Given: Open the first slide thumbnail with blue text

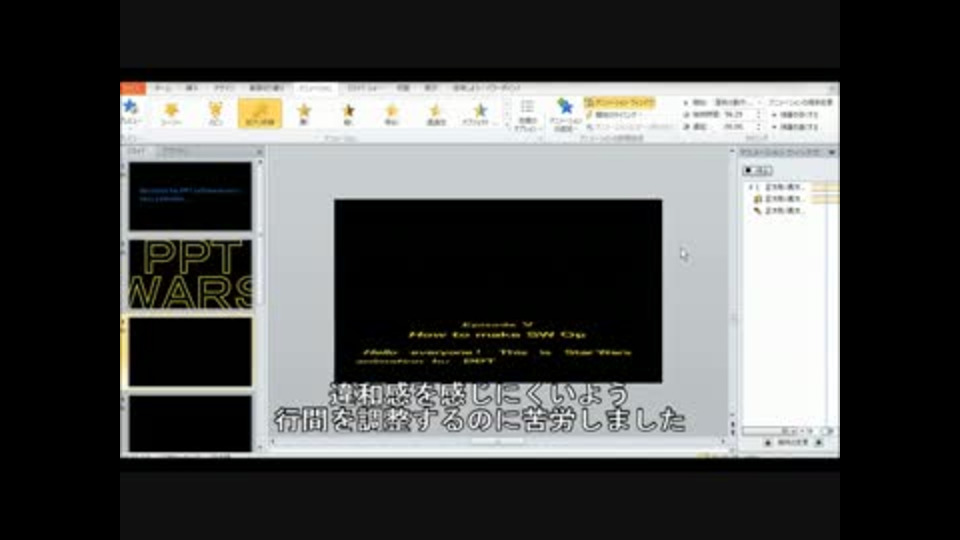Looking at the screenshot, I should coord(190,196).
